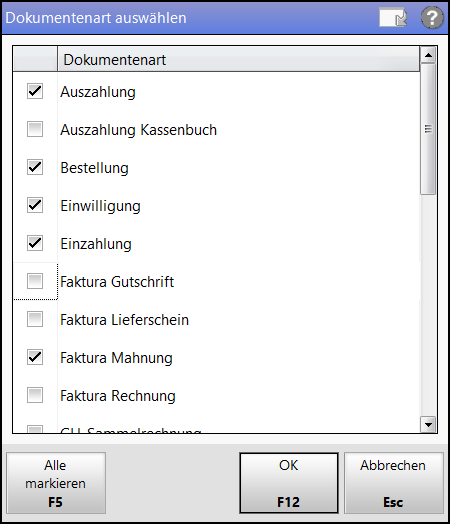Check the Faktura Gutschrift checkbox

coord(35,281)
